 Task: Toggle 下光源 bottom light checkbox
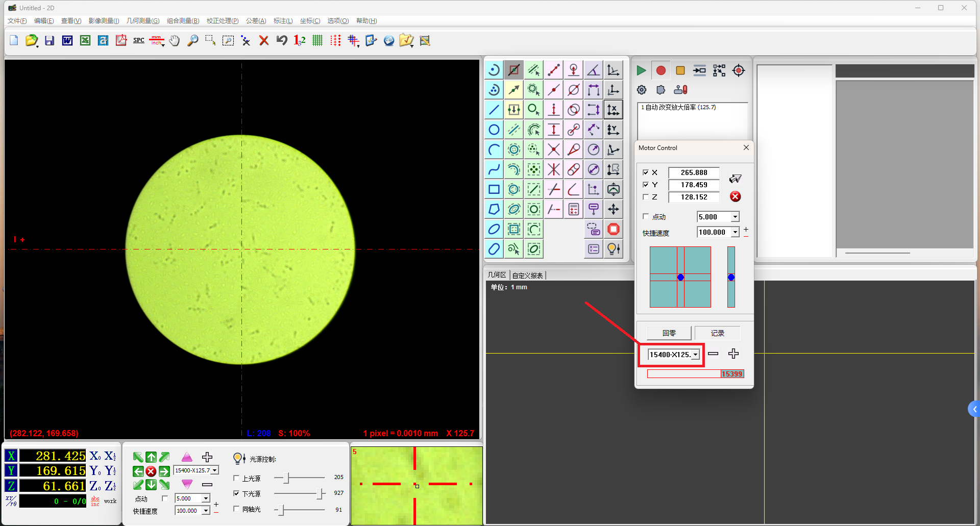click(x=236, y=493)
